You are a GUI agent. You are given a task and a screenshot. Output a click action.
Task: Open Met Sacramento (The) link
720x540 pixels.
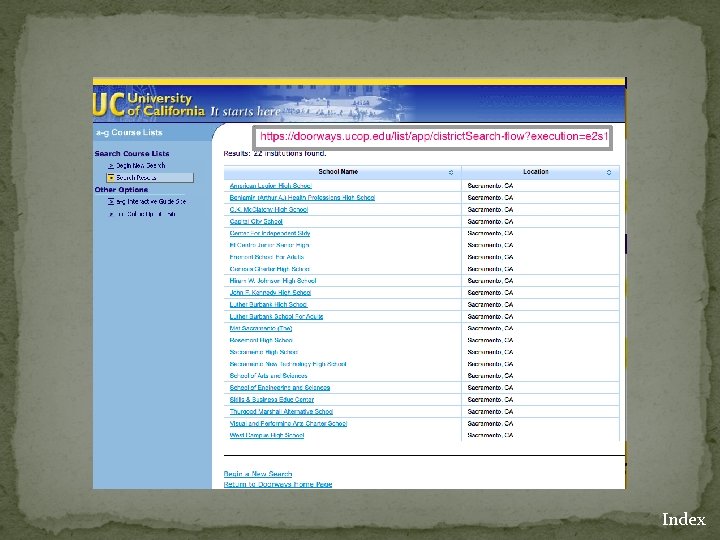[261, 328]
